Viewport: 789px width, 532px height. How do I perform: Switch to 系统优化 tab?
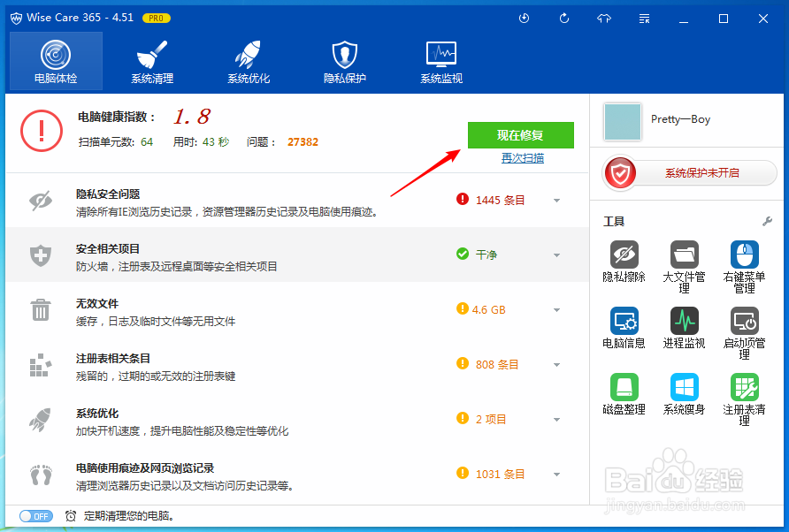tap(249, 61)
